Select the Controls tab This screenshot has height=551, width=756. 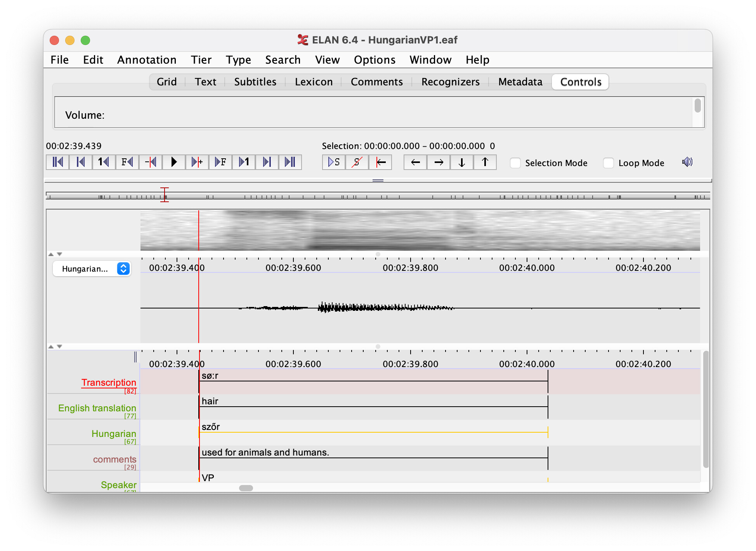(x=581, y=82)
